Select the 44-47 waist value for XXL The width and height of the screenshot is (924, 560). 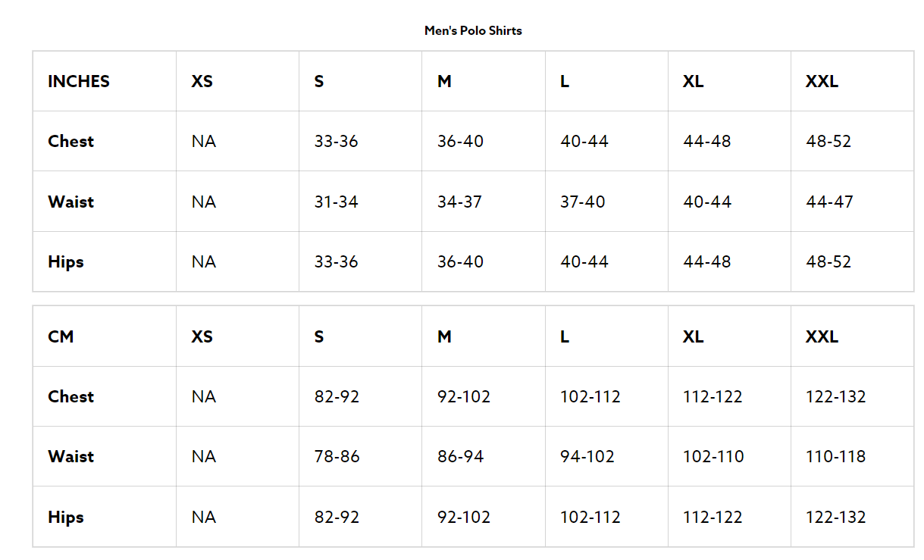point(829,202)
